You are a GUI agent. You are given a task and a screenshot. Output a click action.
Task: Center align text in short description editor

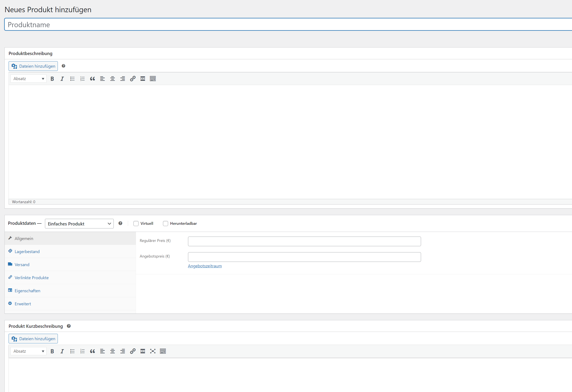(112, 351)
